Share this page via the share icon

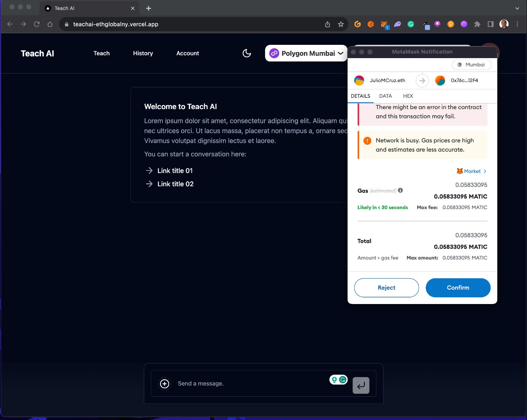pyautogui.click(x=327, y=24)
